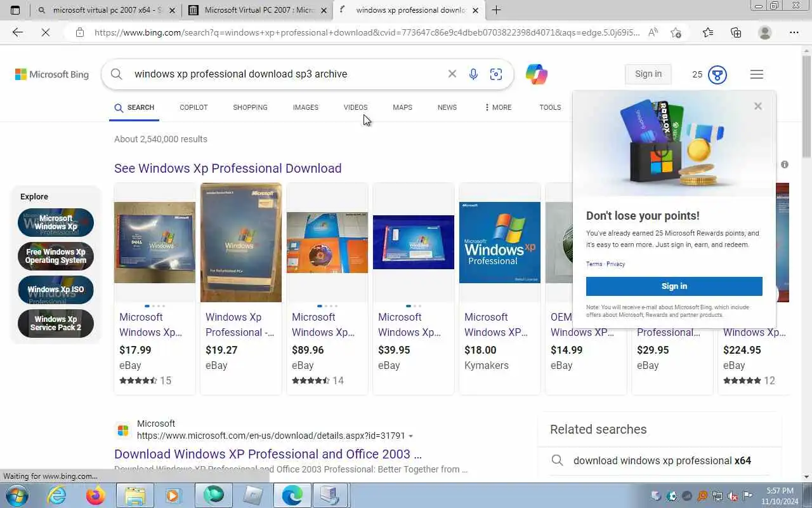Click the Edge profile avatar icon
Screen dimensions: 812x508
point(765,32)
